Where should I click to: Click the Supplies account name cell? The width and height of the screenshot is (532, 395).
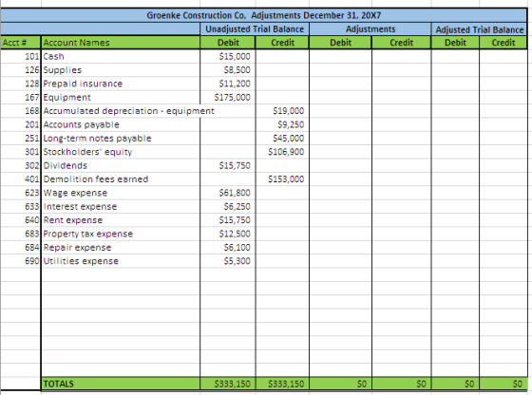[x=121, y=70]
